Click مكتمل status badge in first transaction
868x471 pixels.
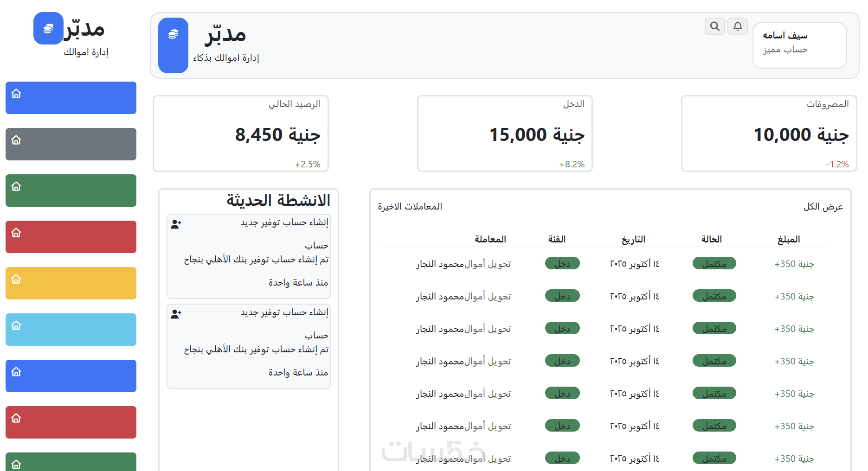pyautogui.click(x=714, y=264)
